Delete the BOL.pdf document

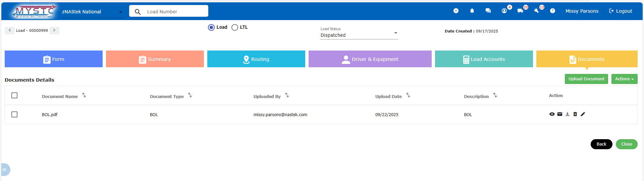[x=575, y=114]
